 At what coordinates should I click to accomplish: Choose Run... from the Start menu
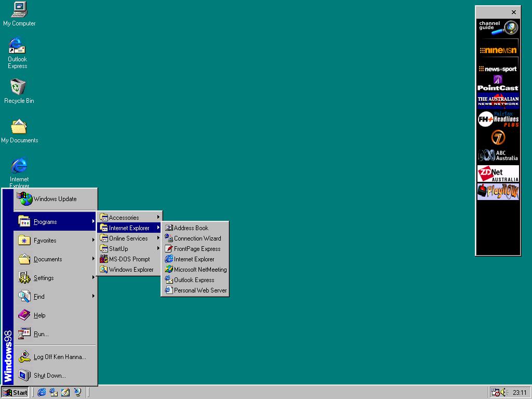[55, 334]
